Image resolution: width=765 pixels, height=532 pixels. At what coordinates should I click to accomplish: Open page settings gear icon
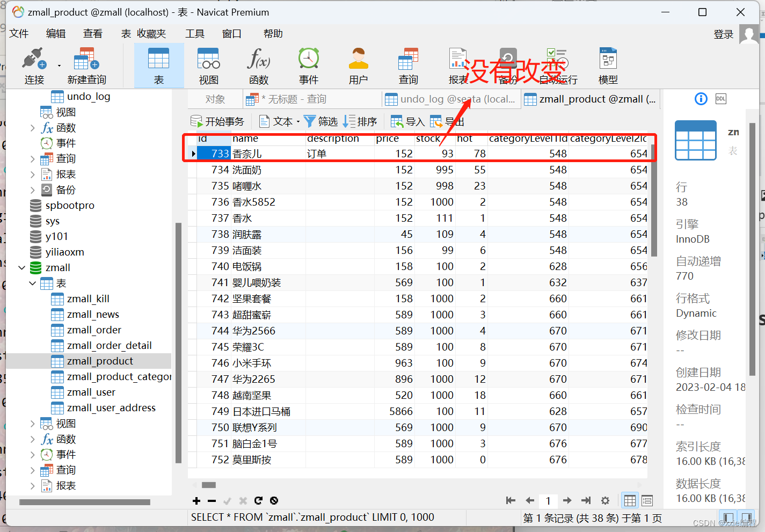(x=605, y=501)
